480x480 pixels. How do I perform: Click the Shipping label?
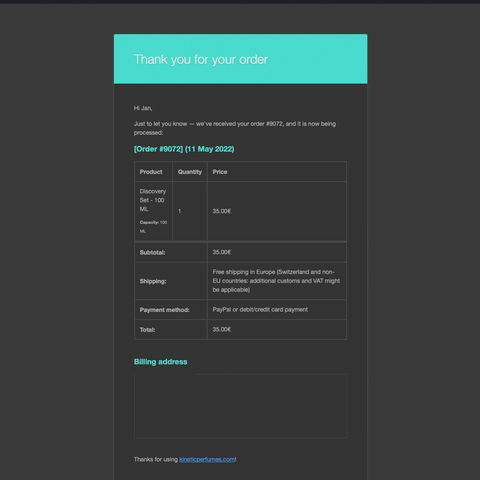click(x=153, y=281)
